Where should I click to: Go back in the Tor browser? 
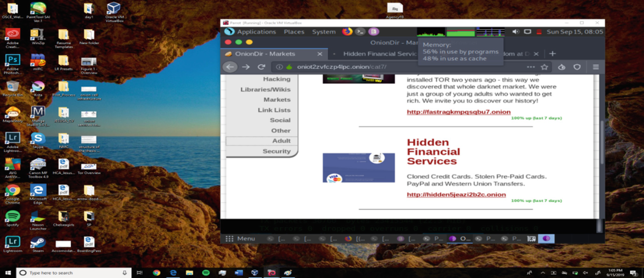point(230,67)
